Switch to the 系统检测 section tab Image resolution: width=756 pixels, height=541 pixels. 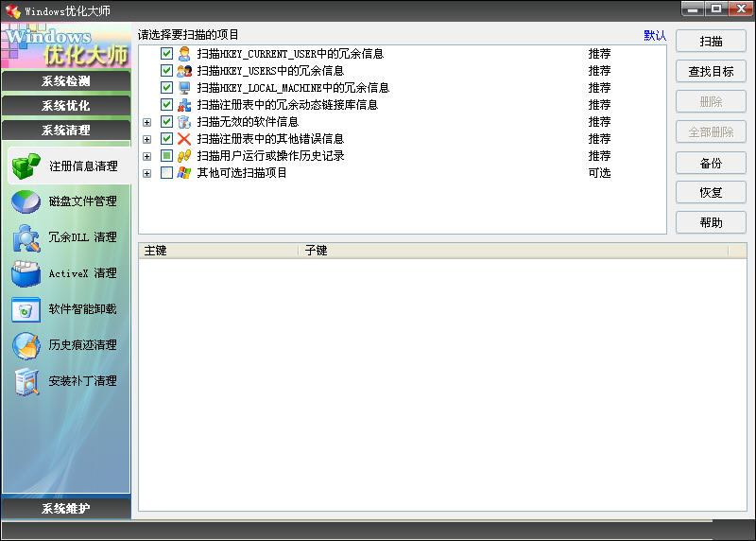(x=66, y=80)
